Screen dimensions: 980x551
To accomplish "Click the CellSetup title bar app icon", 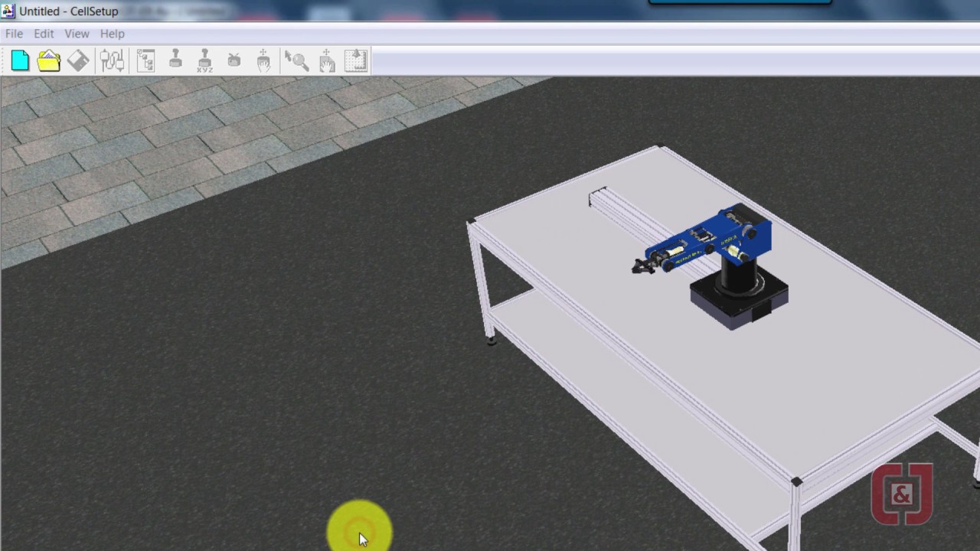I will pyautogui.click(x=8, y=11).
